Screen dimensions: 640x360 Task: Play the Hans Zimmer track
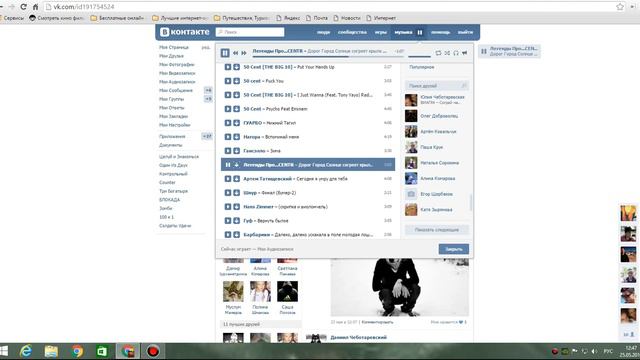(x=228, y=207)
